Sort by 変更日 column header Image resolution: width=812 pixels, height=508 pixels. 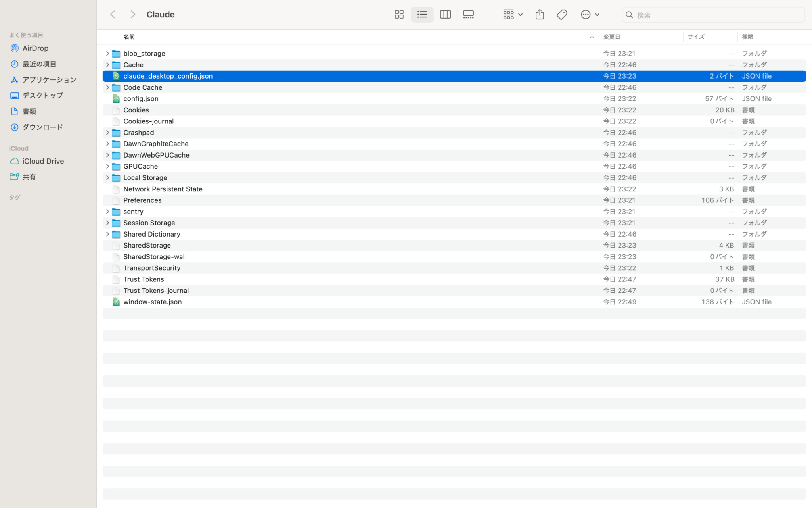612,37
